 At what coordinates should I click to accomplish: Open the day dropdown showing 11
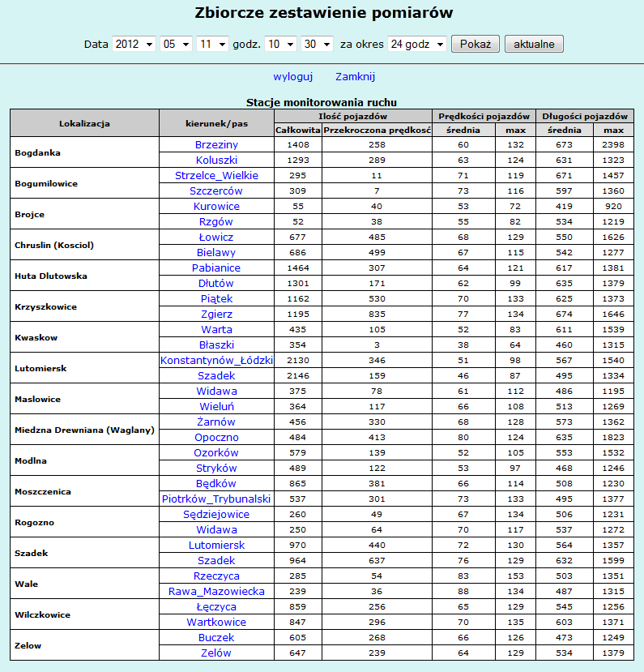212,44
